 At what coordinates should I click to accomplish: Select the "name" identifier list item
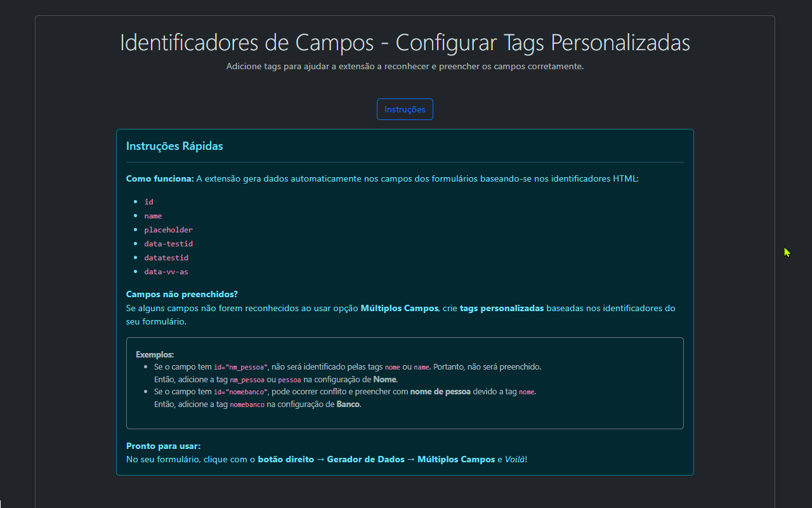(x=153, y=216)
